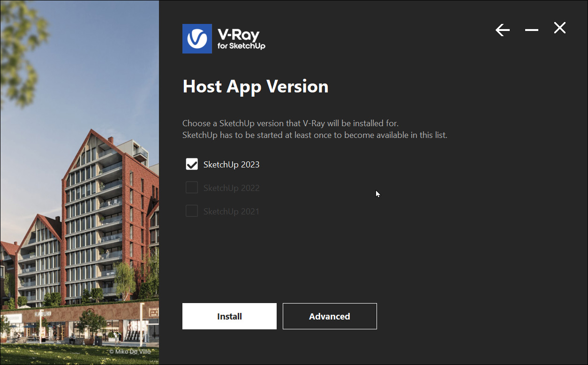
Task: Minimize the installer window
Action: tap(532, 30)
